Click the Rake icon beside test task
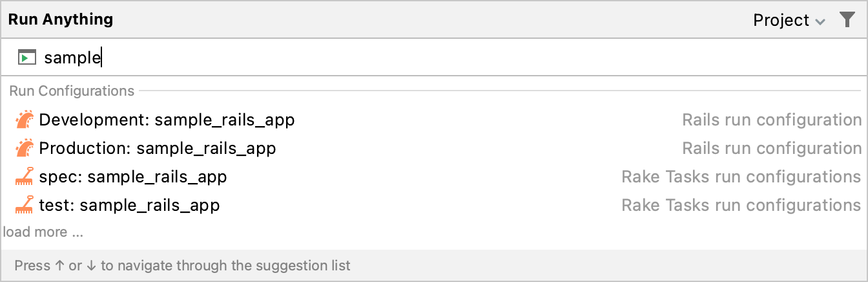The image size is (868, 282). click(x=25, y=206)
